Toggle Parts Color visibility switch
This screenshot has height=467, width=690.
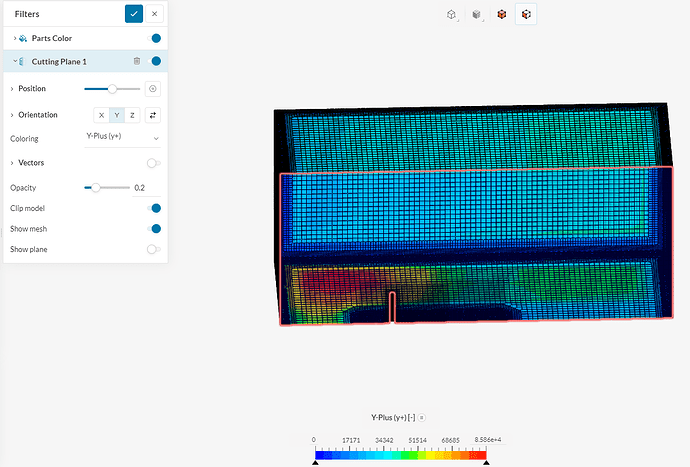155,38
